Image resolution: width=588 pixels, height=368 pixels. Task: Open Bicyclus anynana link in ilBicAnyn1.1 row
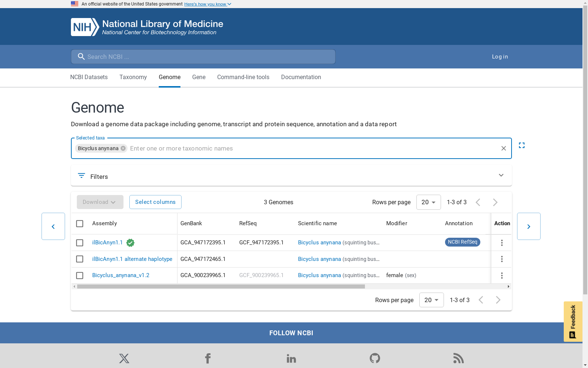319,243
